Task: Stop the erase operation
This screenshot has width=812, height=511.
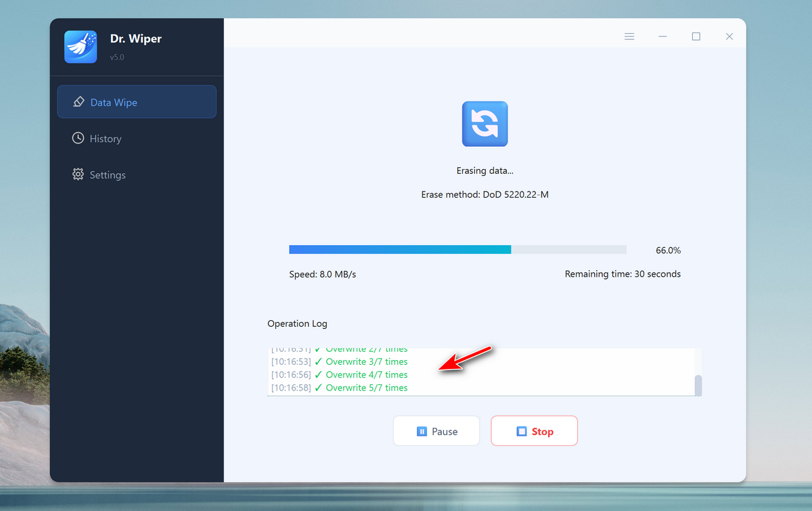Action: tap(534, 431)
